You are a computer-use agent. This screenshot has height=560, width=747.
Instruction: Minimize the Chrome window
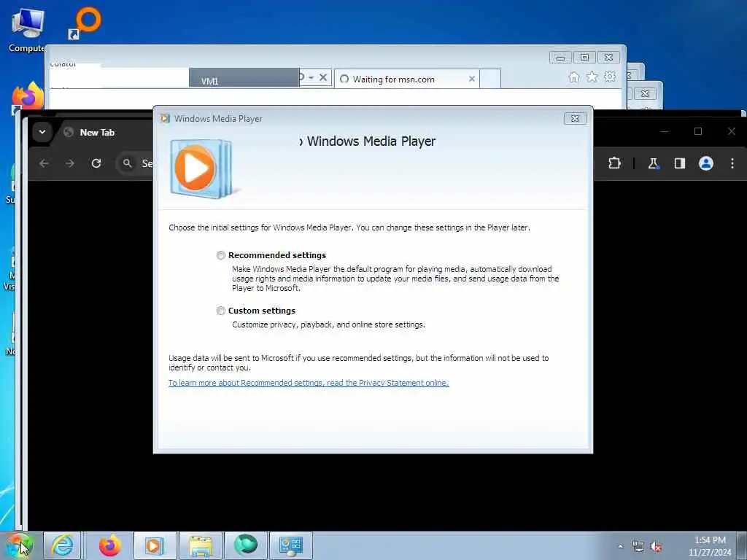click(x=665, y=131)
